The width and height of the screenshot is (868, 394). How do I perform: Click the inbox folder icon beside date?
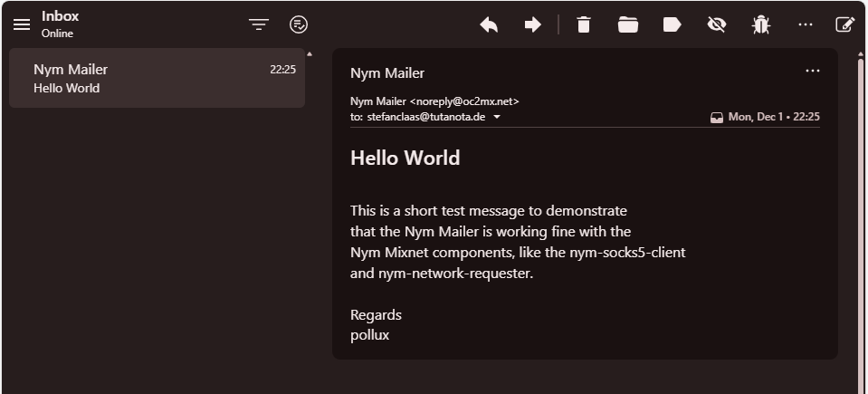717,118
